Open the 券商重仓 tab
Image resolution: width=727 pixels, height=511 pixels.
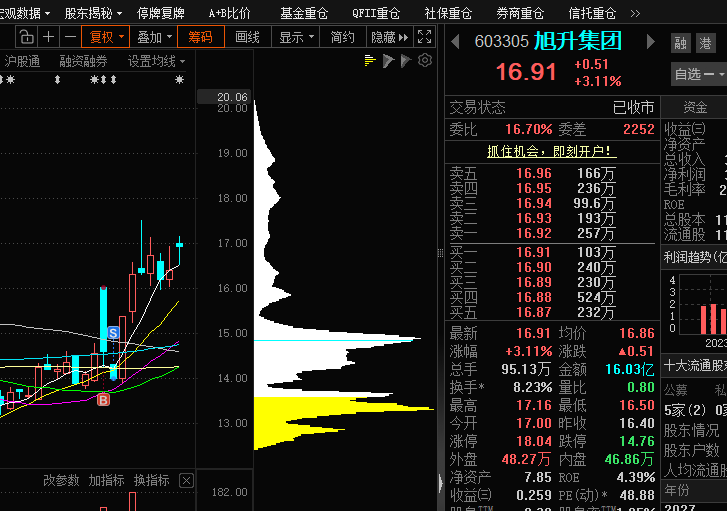520,13
